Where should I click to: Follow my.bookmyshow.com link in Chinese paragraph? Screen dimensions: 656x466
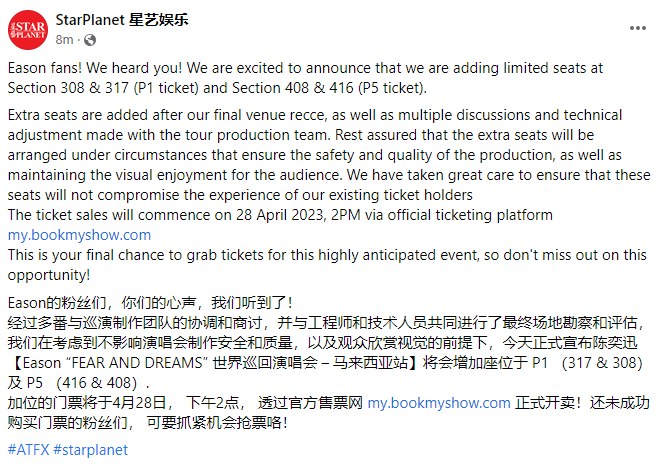pos(439,403)
